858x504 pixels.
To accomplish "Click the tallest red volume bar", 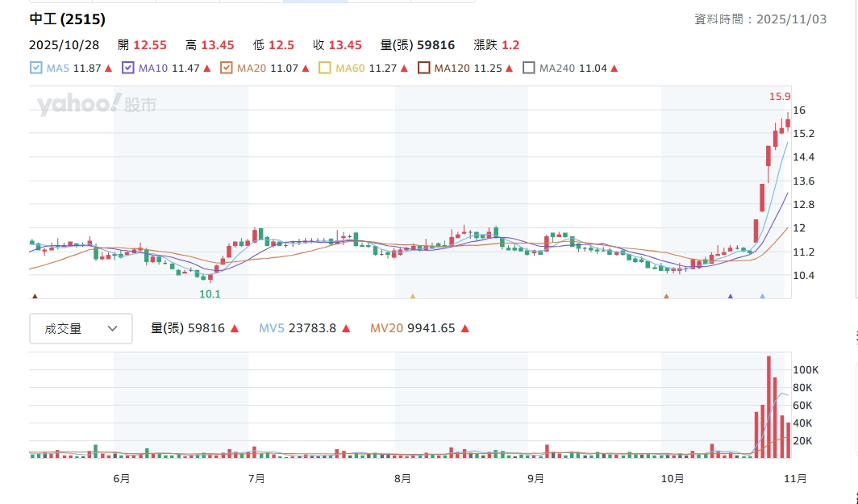I will 768,407.
